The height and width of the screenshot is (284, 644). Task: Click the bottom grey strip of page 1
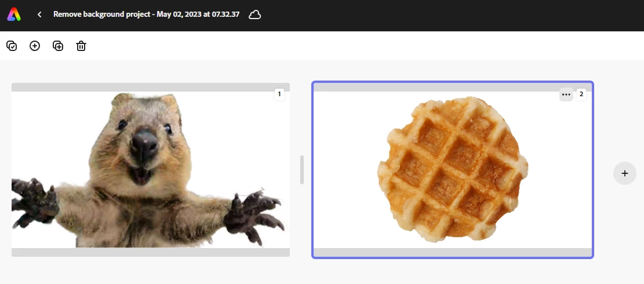[151, 252]
